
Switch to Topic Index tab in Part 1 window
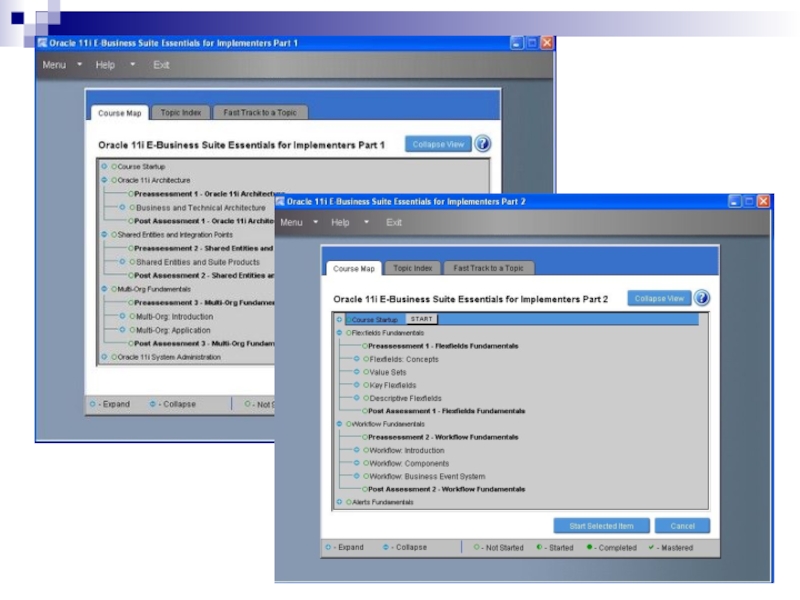click(181, 112)
